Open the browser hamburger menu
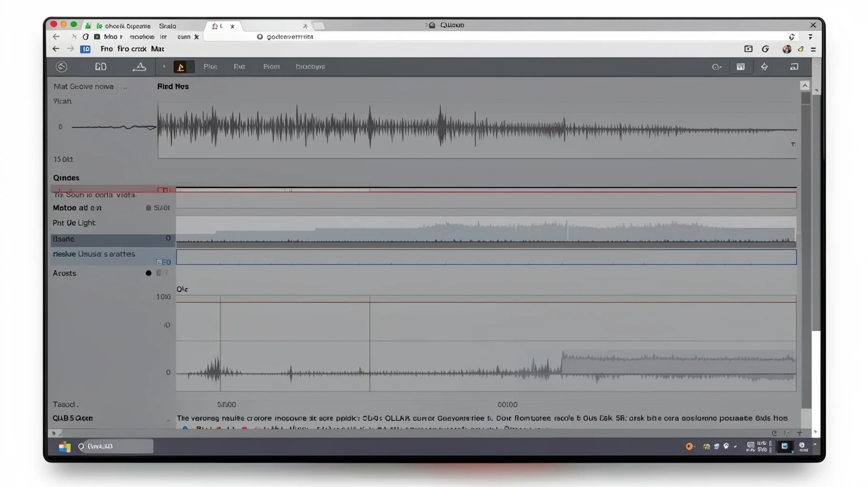The width and height of the screenshot is (868, 487). (813, 49)
